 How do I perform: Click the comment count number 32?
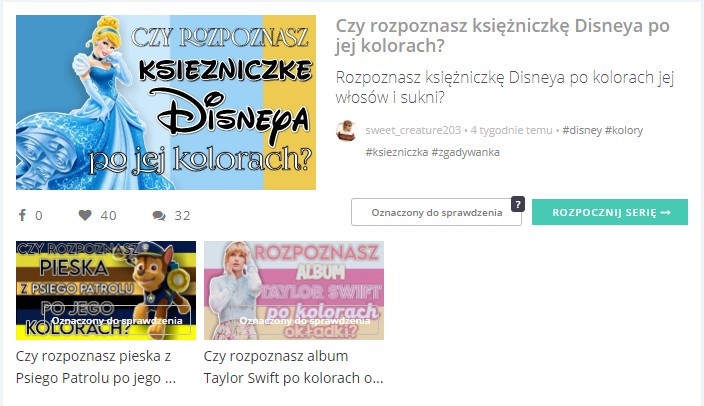[x=182, y=216]
